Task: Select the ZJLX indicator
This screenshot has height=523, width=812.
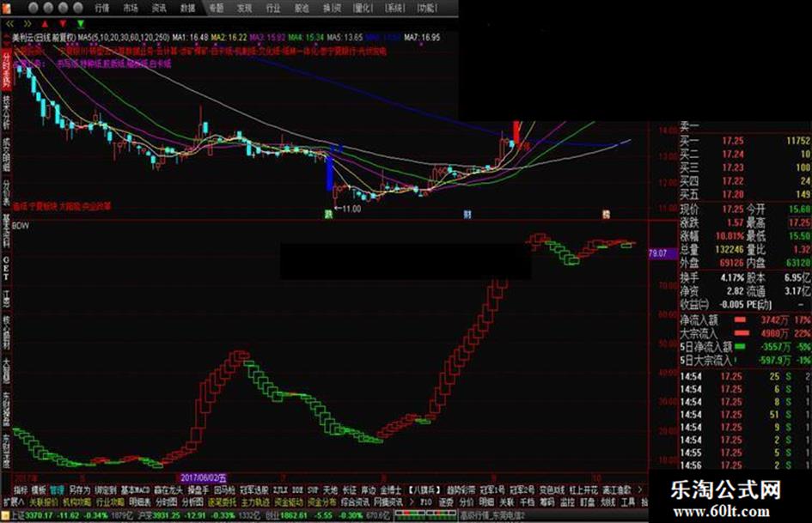Action: pos(279,490)
